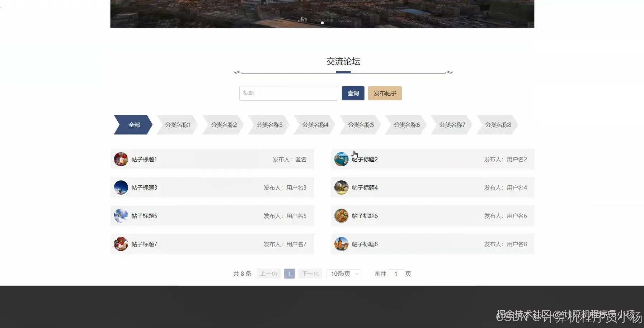Switch to the 分类名称1 category
Viewport: 644px width, 328px height.
[178, 124]
